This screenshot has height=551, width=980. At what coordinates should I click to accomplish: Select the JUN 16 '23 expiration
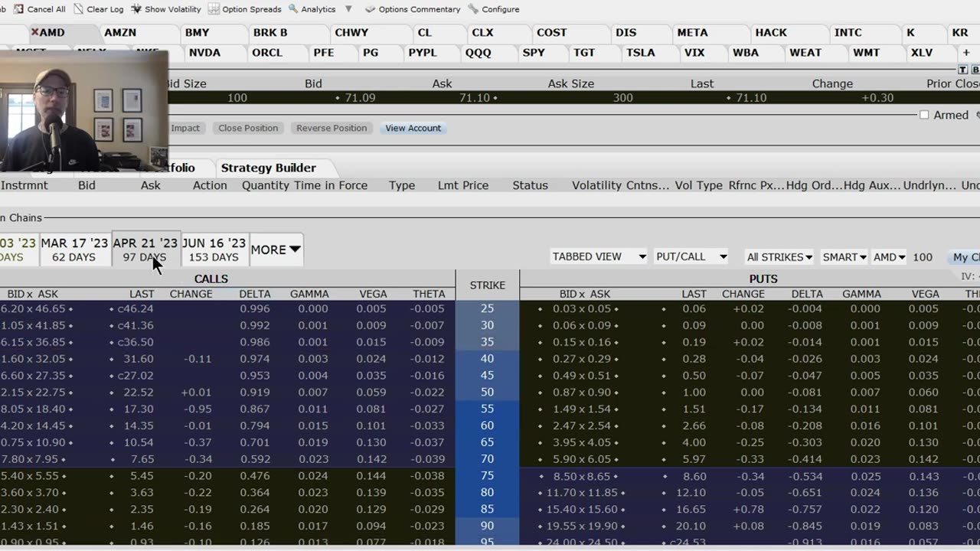[x=214, y=249]
